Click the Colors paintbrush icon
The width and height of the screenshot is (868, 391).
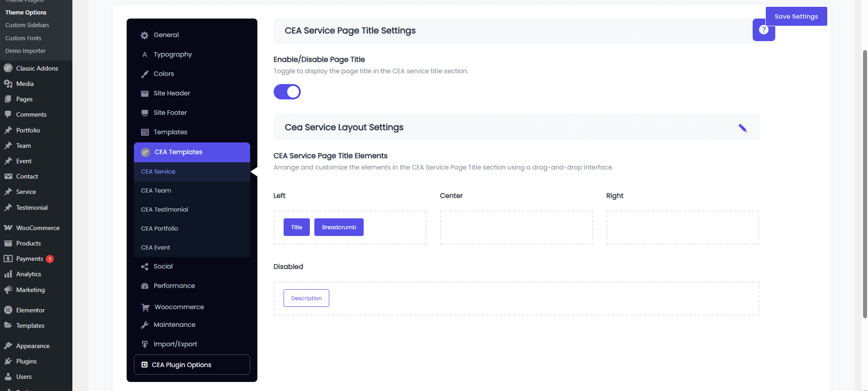tap(145, 74)
